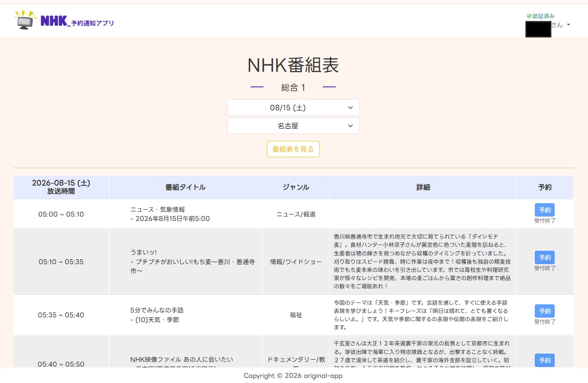
Task: Click the 番組表を見る button
Action: [293, 149]
